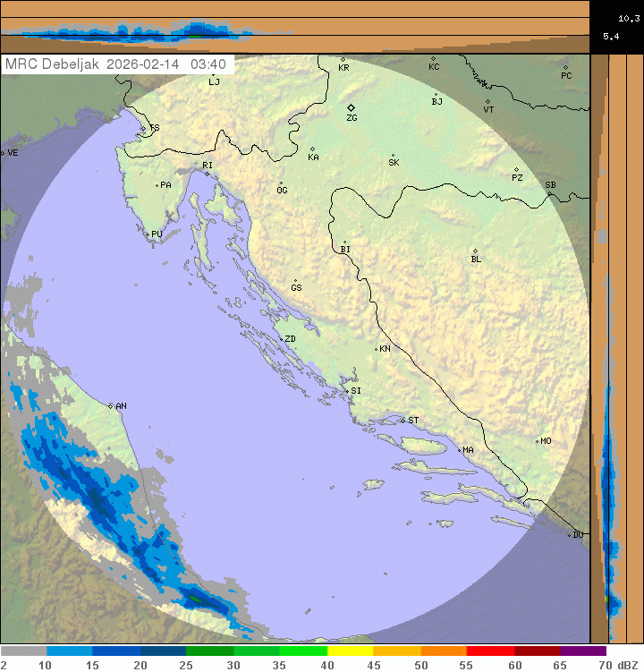Click the ST Split station marker
Screen dimensions: 644x672
[402, 420]
